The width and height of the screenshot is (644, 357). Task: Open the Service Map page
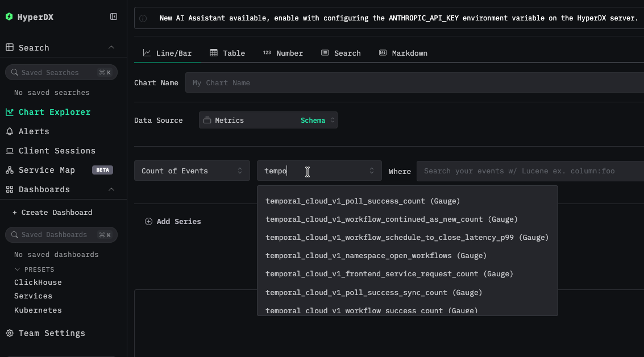[x=47, y=170]
